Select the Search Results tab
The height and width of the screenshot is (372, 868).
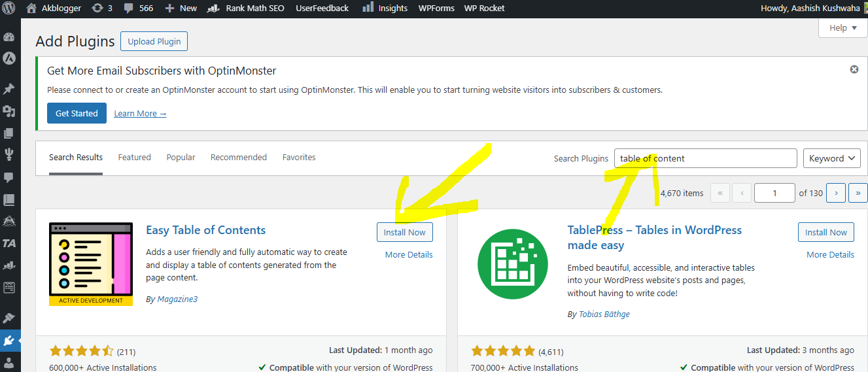[x=76, y=158]
